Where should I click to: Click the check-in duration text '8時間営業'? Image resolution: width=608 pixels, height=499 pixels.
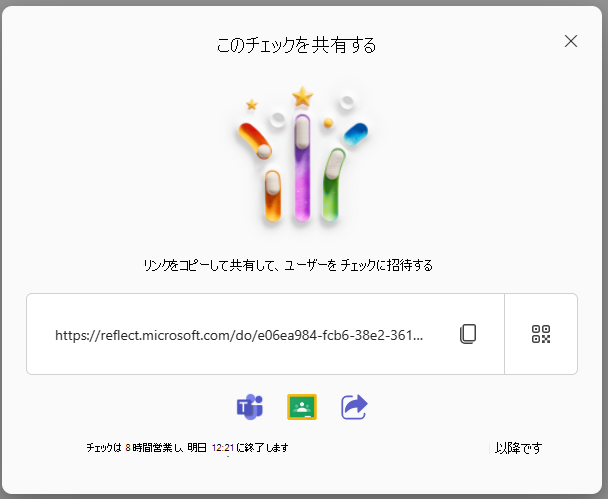coord(149,448)
